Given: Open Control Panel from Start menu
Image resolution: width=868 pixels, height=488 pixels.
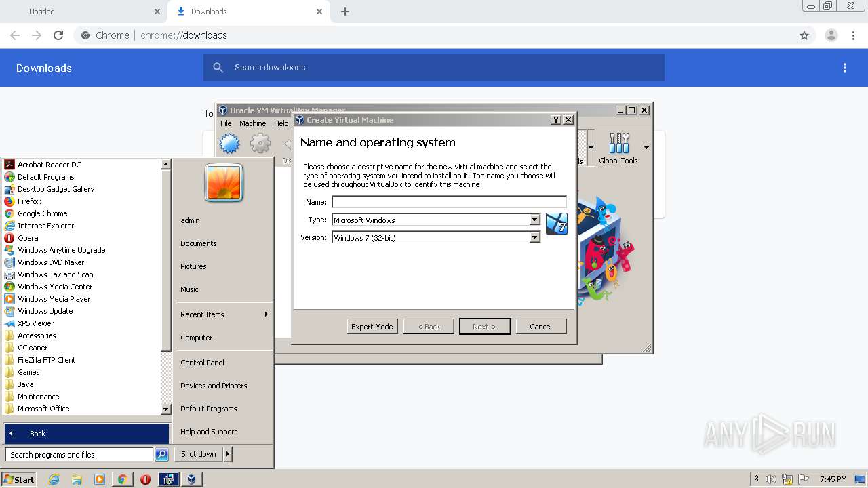Looking at the screenshot, I should [202, 363].
